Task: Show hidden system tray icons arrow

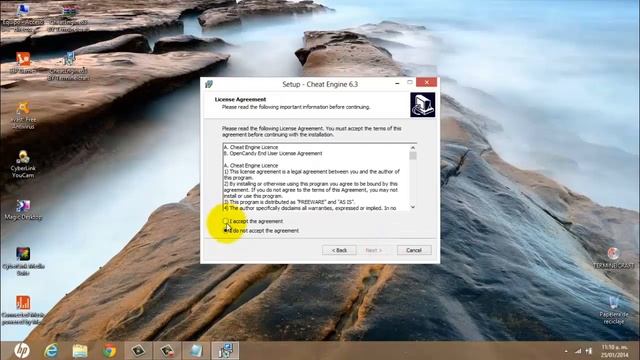Action: click(566, 351)
